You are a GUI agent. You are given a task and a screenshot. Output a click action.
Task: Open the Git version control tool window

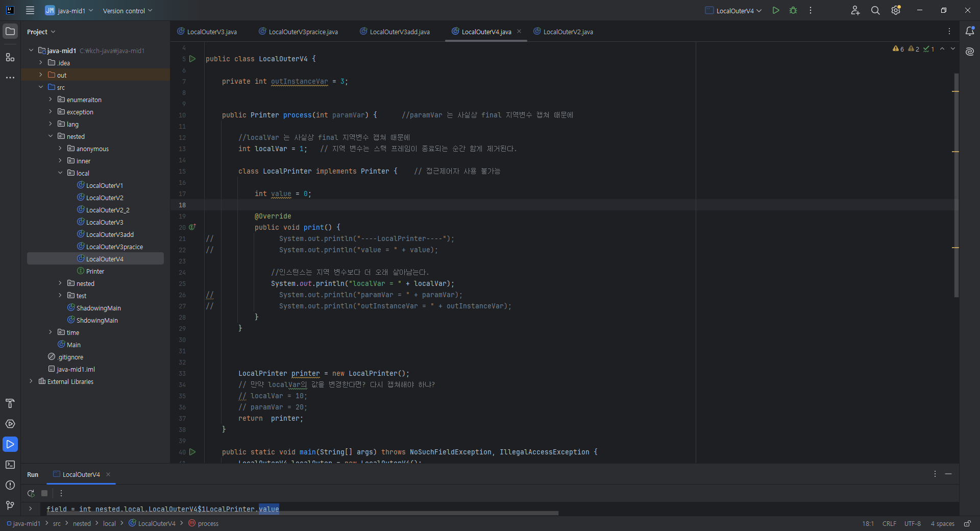[x=10, y=505]
